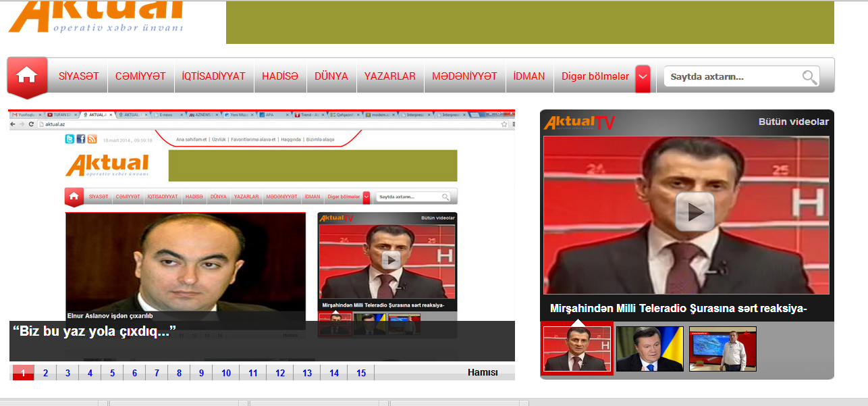Expand the red arrow beside Digər bölmələr
The height and width of the screenshot is (406, 868).
point(643,77)
